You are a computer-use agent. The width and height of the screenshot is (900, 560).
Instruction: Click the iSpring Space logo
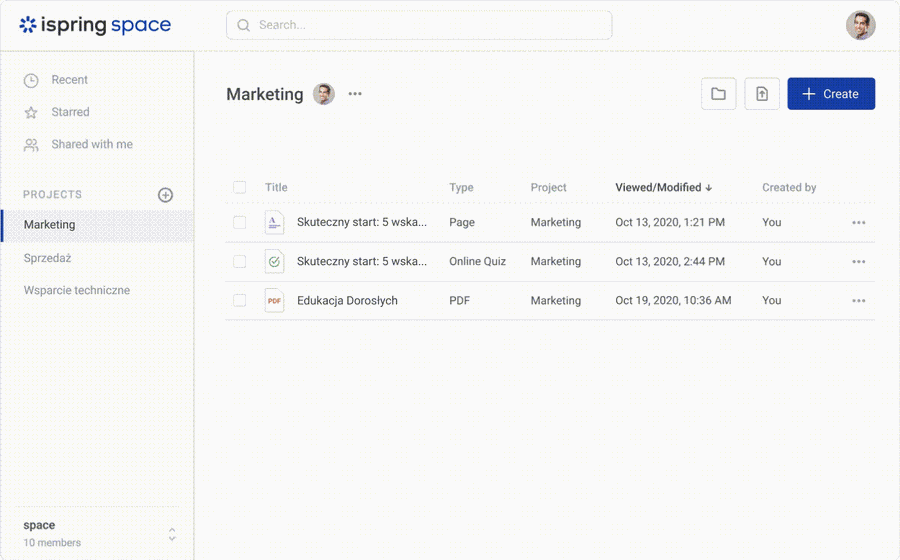95,26
